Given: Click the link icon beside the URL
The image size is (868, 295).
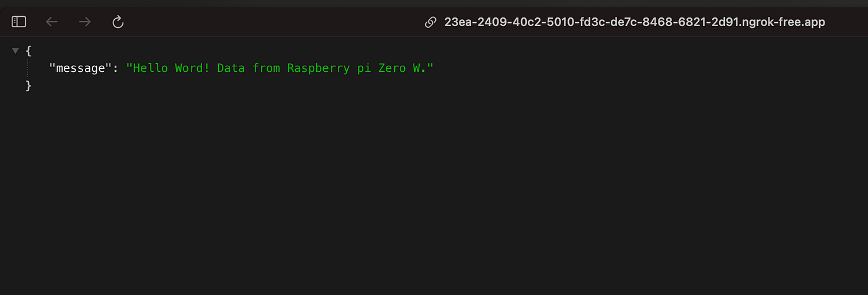Looking at the screenshot, I should pos(430,22).
